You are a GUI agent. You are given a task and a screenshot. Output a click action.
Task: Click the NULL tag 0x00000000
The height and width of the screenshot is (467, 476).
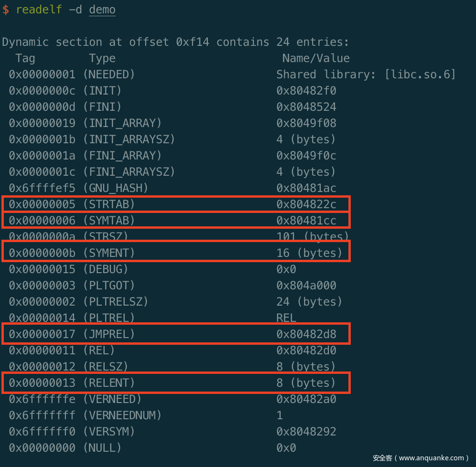pos(42,448)
